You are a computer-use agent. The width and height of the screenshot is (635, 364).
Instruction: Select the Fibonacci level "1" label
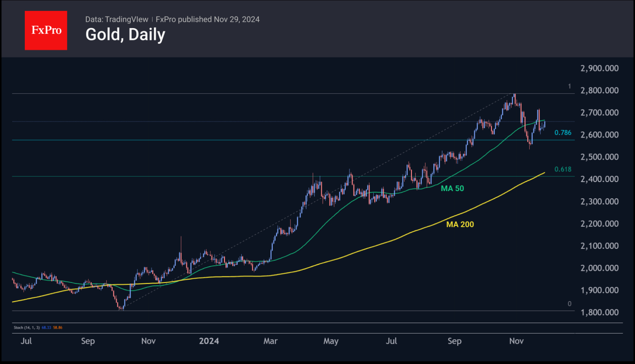(569, 86)
